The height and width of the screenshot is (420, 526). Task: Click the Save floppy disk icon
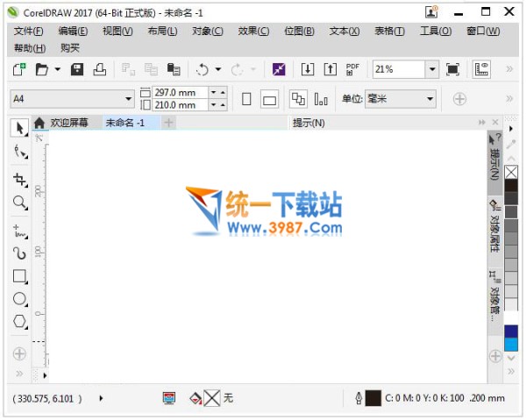pyautogui.click(x=77, y=69)
